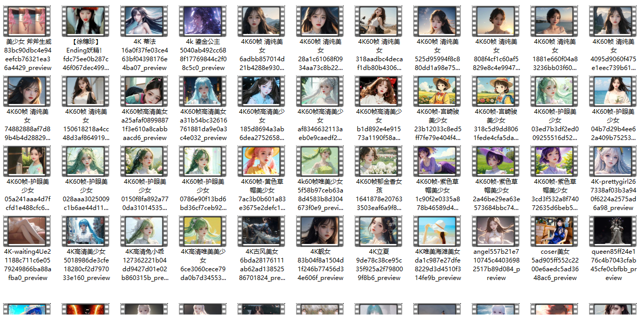The image size is (644, 315).
Task: Click 护眼美少女 file name 0786e90f13bd6
Action: pyautogui.click(x=204, y=195)
